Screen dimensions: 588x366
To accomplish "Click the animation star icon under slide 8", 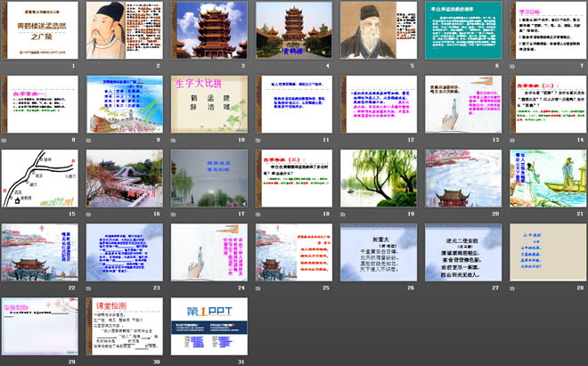I will point(4,141).
